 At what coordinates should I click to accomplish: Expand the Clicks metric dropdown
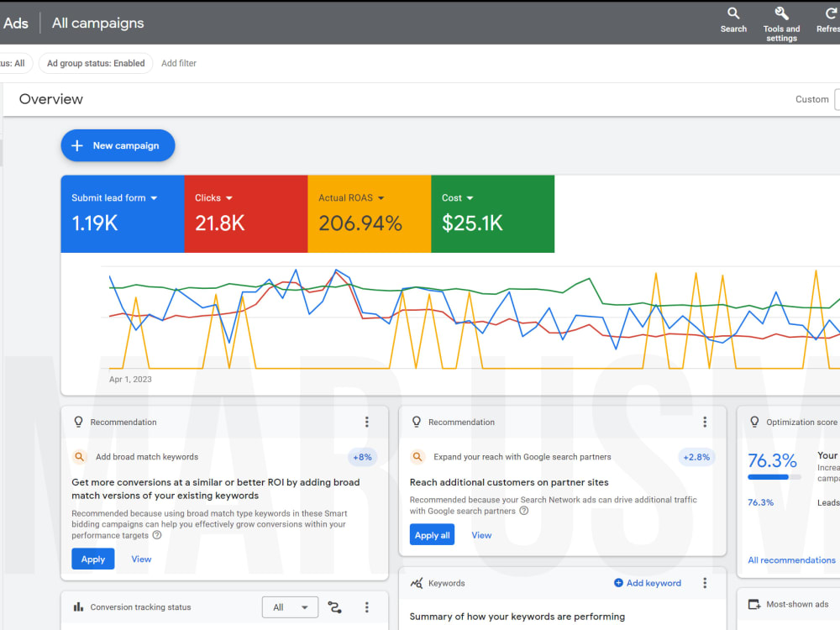pyautogui.click(x=229, y=198)
